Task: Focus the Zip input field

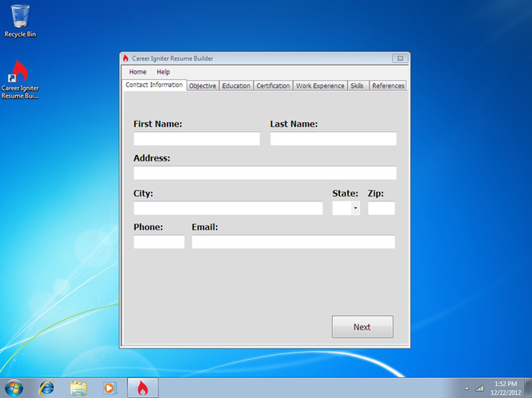Action: (382, 208)
